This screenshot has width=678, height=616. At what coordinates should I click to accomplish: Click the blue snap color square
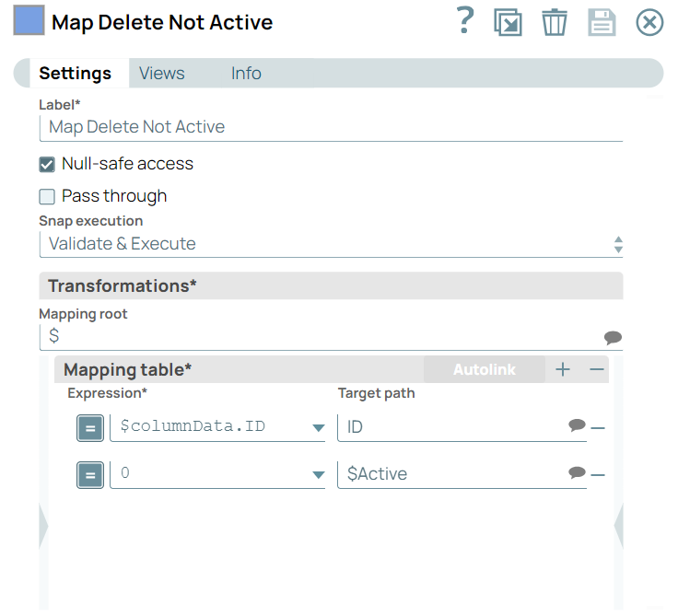coord(29,21)
